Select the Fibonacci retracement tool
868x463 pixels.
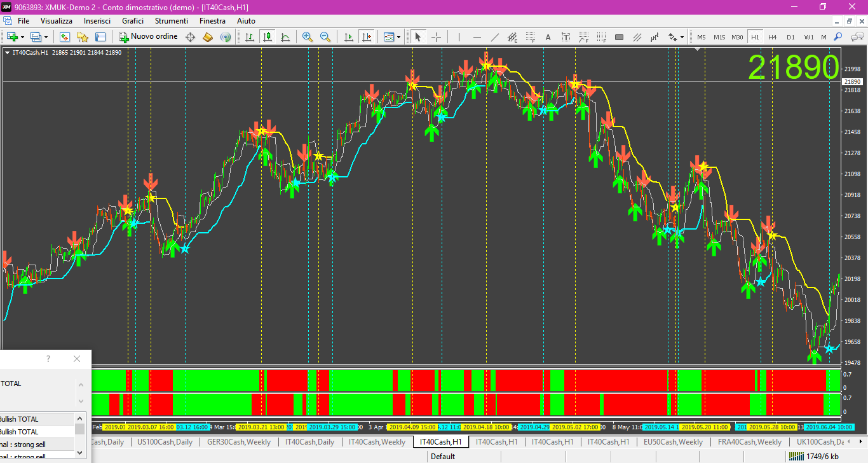click(530, 37)
